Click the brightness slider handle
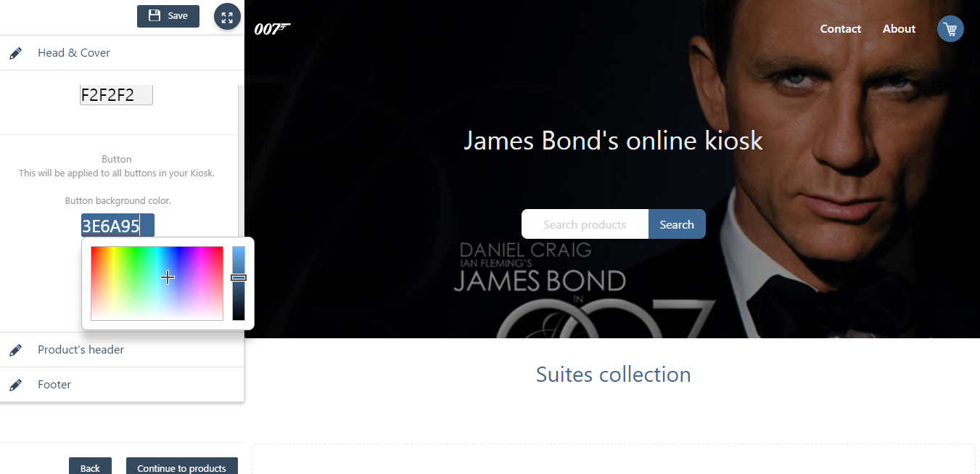The width and height of the screenshot is (980, 474). coord(239,277)
